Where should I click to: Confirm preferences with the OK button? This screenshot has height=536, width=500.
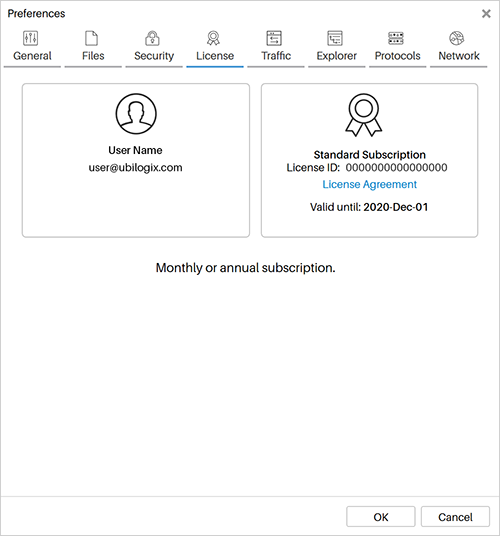point(381,517)
